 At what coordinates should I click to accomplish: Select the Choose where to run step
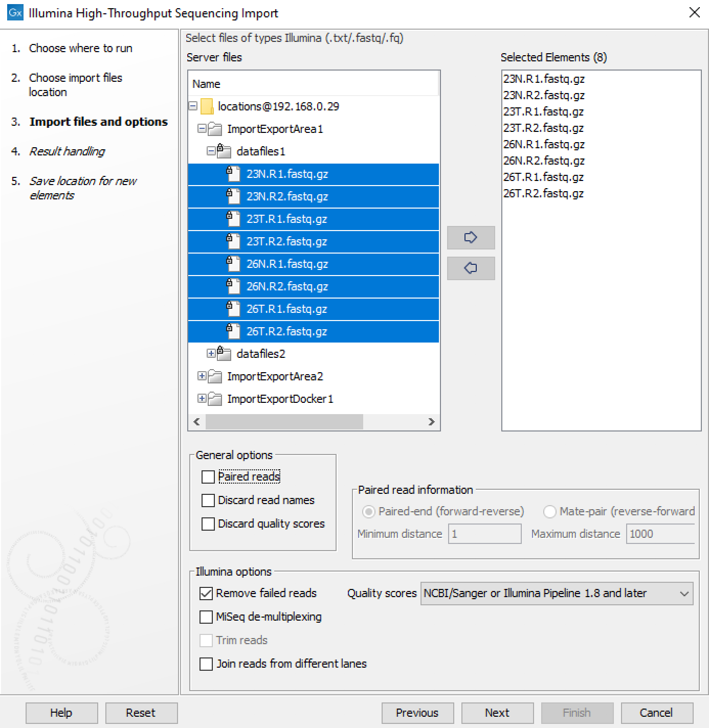(81, 48)
